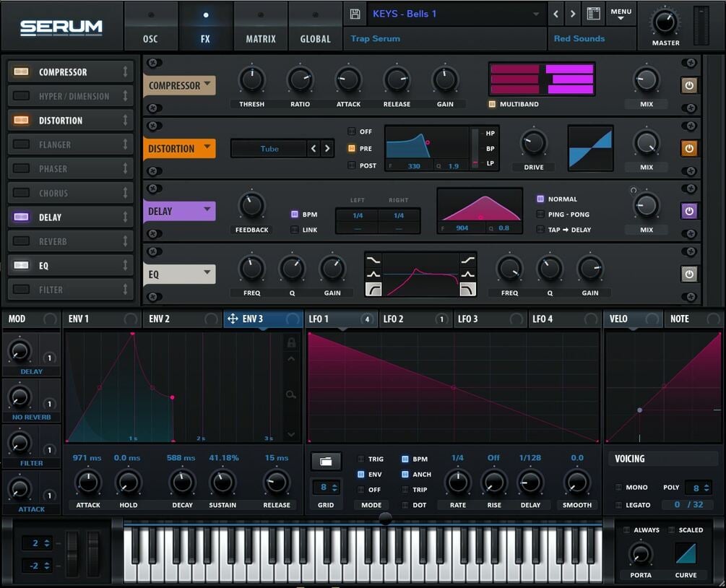Click the envelope scroll-up chevron
Screen dimensions: 726x588
291,359
